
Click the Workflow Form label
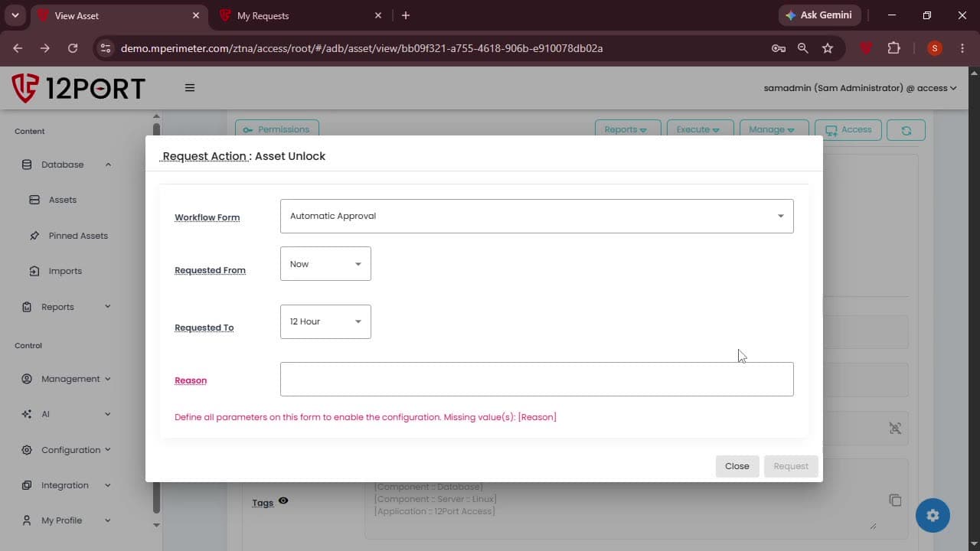point(207,217)
